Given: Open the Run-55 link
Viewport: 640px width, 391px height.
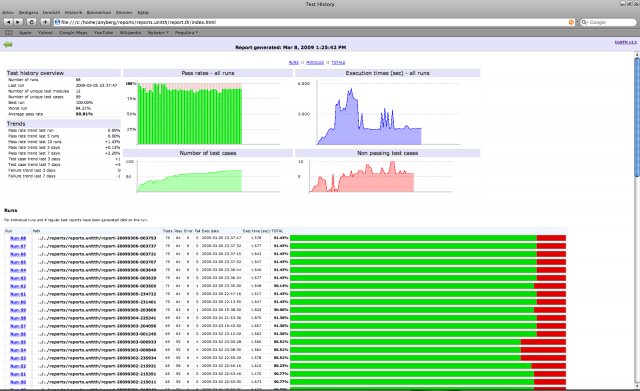Looking at the screenshot, I should pyautogui.click(x=18, y=342).
